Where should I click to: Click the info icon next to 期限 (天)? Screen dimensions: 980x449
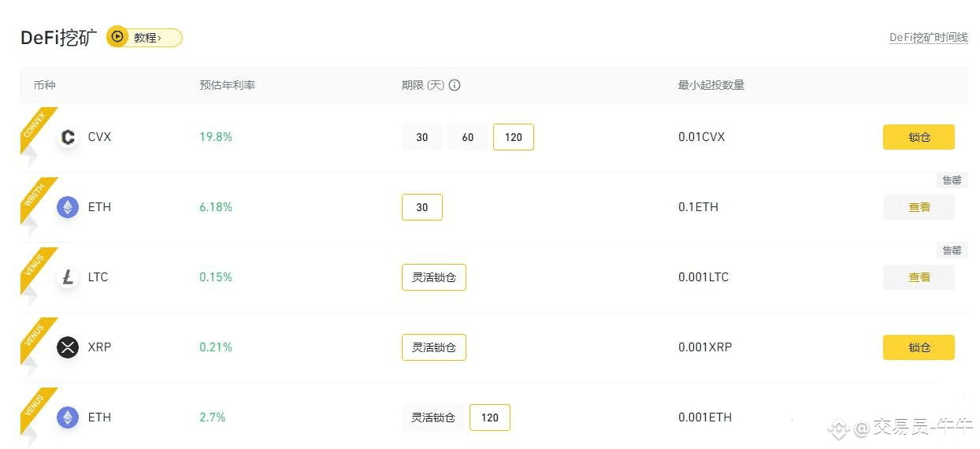pyautogui.click(x=455, y=85)
